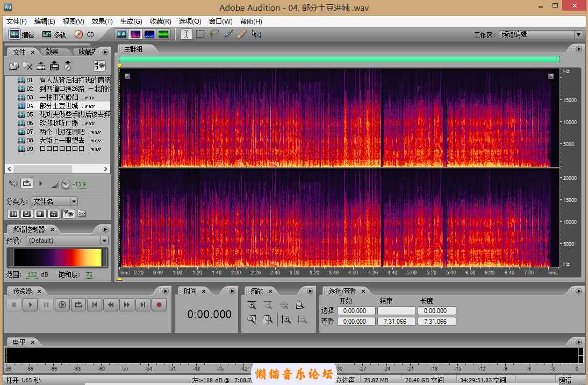Open the 编辑(E) menu
Image resolution: width=588 pixels, height=385 pixels.
pos(45,21)
